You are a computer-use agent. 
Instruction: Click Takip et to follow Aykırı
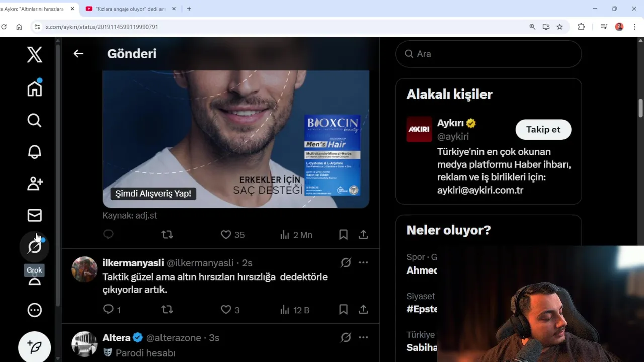tap(543, 129)
